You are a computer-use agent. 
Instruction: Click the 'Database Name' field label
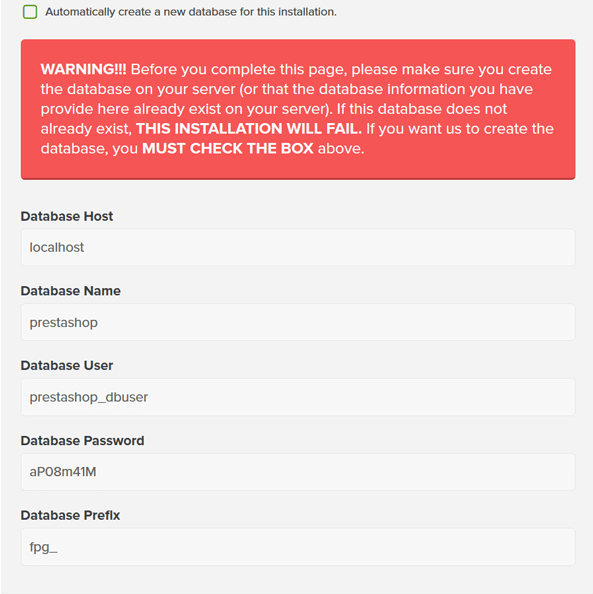(x=70, y=291)
